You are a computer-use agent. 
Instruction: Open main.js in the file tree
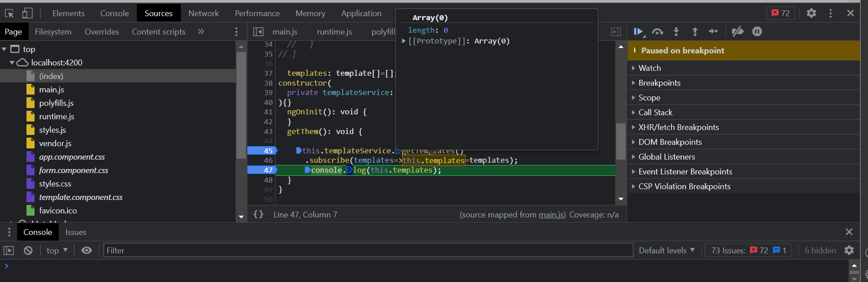point(52,89)
